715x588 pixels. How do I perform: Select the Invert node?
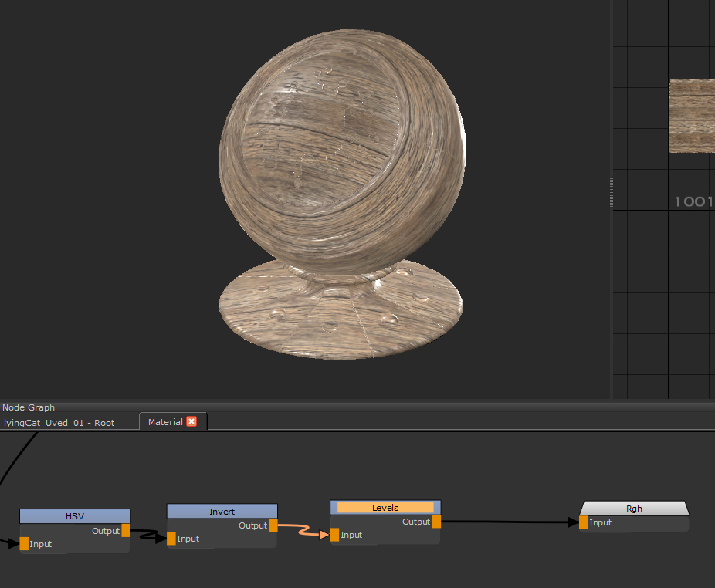[x=222, y=511]
